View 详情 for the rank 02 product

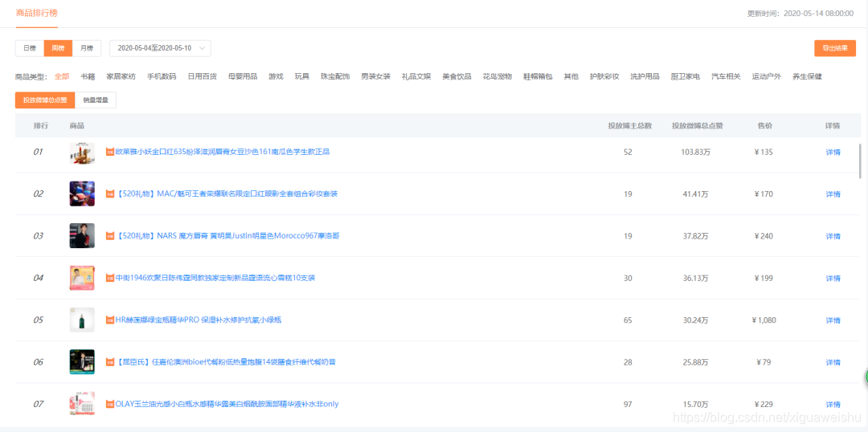833,194
